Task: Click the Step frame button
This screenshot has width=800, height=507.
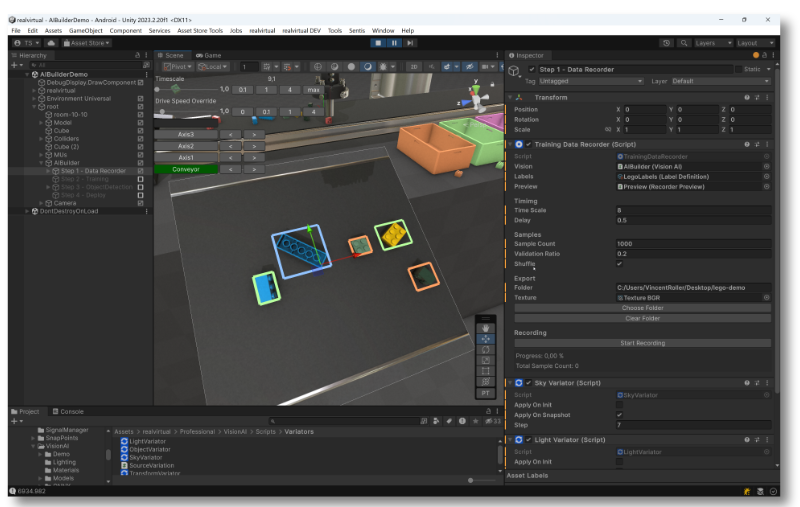Action: (x=409, y=43)
